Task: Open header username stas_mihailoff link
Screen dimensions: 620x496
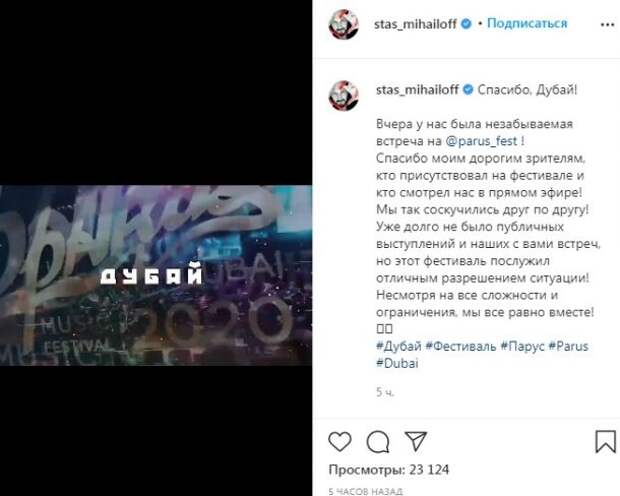Action: [x=415, y=24]
